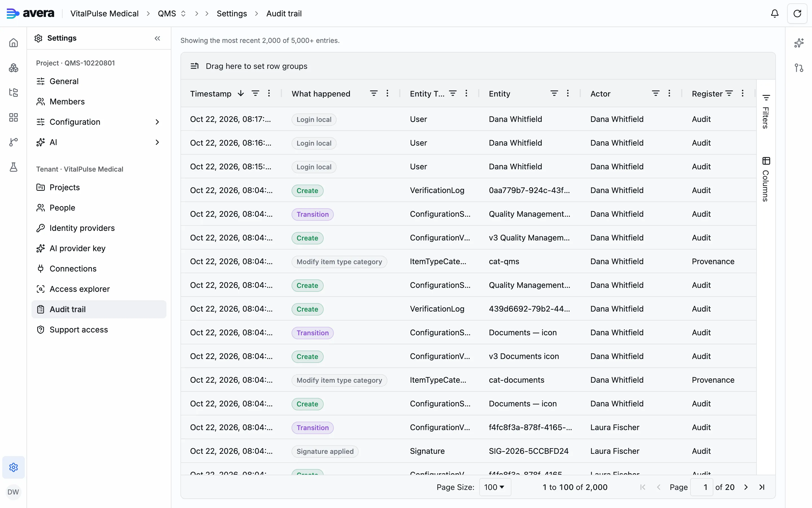This screenshot has height=508, width=812.
Task: Open the AI sparkle assistant panel icon
Action: (x=798, y=43)
